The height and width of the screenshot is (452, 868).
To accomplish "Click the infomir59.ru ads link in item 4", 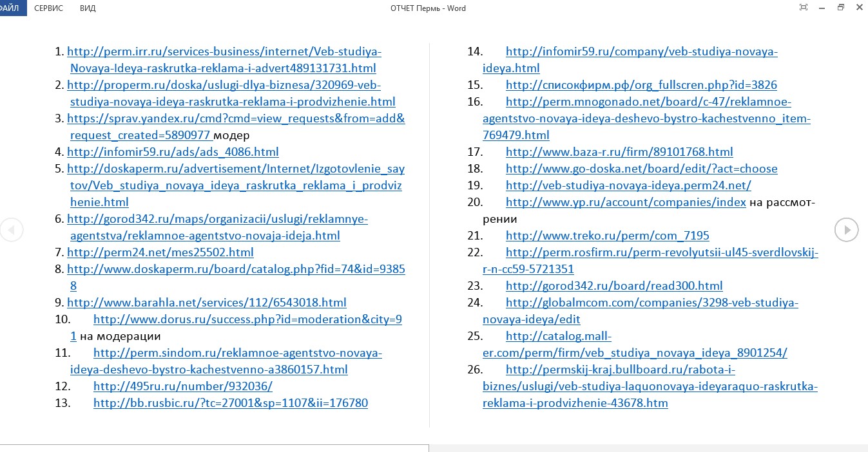I will pyautogui.click(x=173, y=151).
